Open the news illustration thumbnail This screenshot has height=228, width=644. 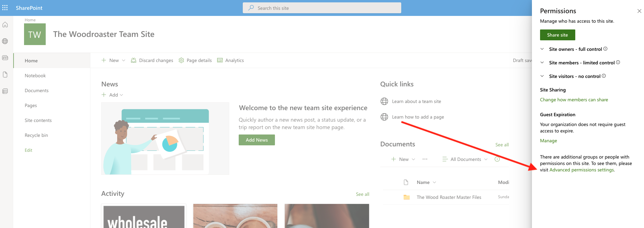165,139
